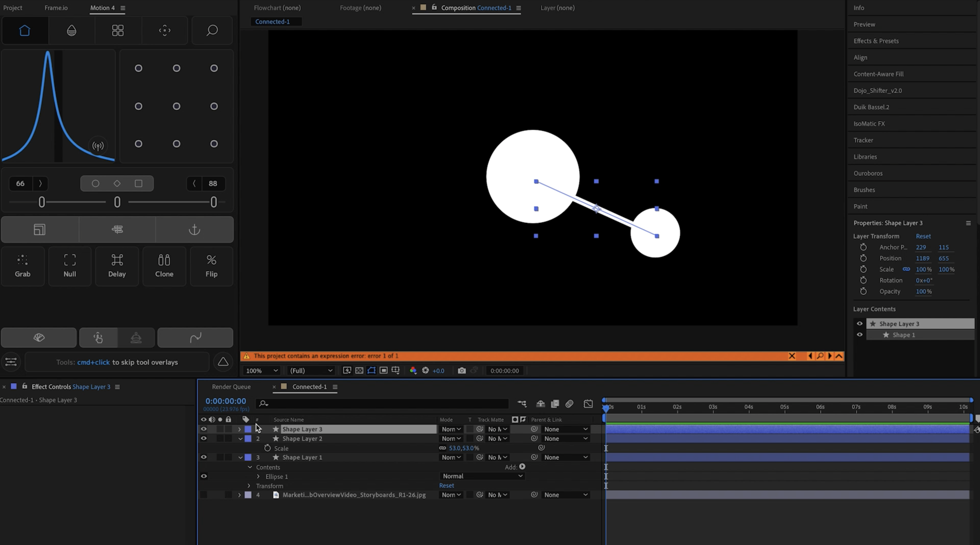This screenshot has width=980, height=545.
Task: Click the Clone tool button
Action: click(x=164, y=266)
